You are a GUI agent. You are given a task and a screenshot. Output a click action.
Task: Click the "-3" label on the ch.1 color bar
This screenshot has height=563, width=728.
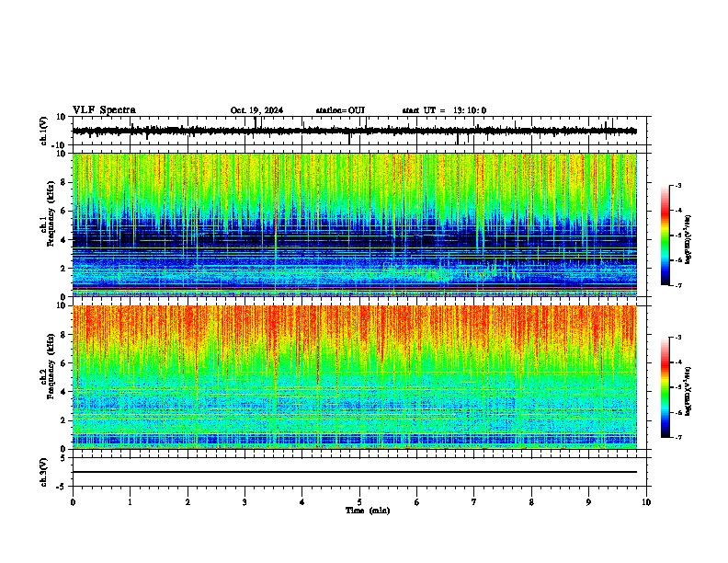coord(677,186)
